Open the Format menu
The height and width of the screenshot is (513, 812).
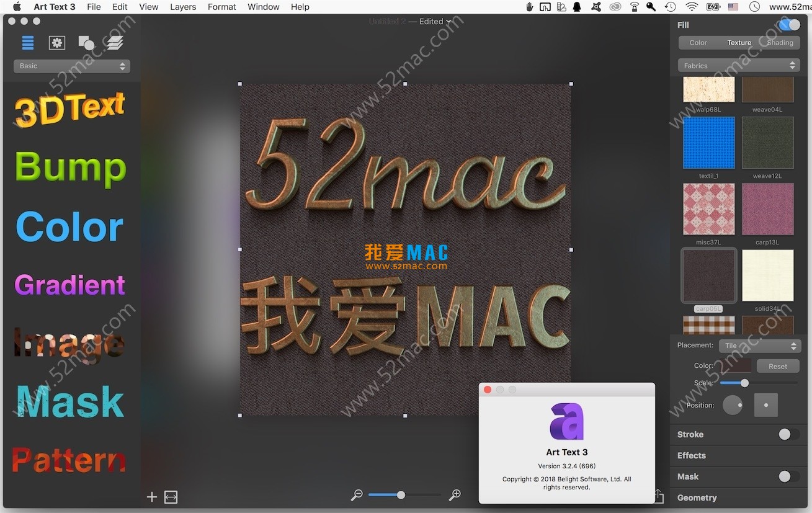click(x=222, y=7)
